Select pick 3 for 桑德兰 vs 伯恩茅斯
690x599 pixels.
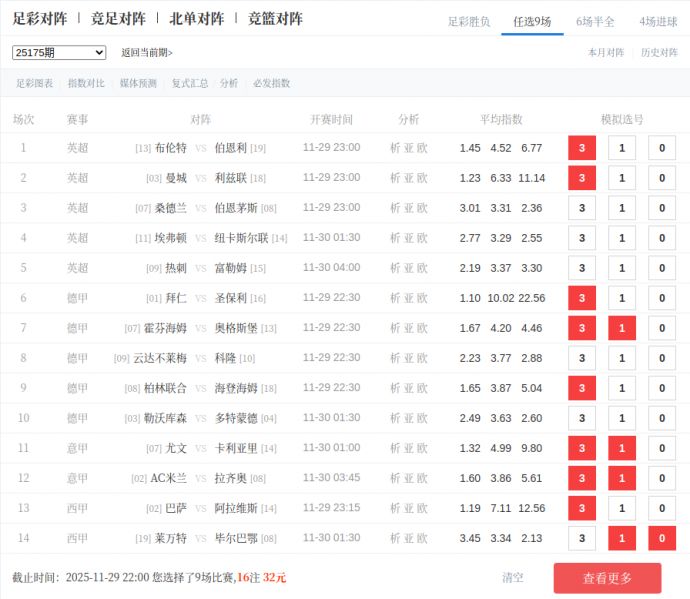click(x=581, y=208)
